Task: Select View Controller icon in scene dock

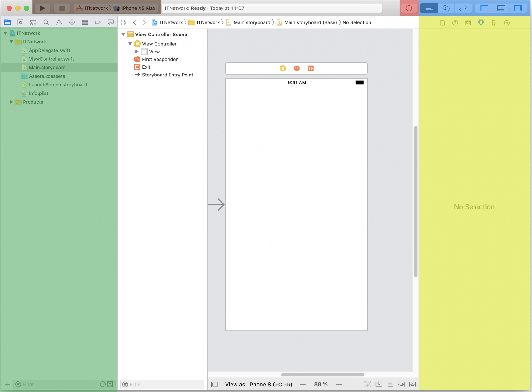Action: click(x=283, y=68)
